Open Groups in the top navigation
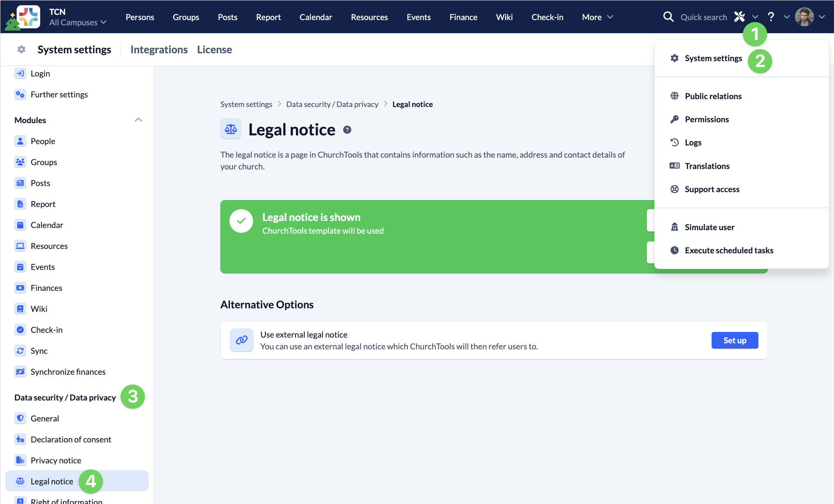Viewport: 834px width, 504px height. point(186,17)
